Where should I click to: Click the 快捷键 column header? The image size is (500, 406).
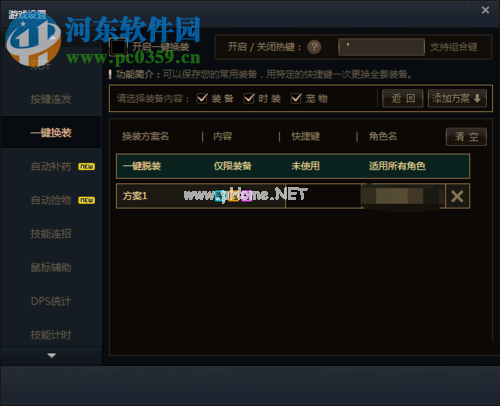pos(306,136)
